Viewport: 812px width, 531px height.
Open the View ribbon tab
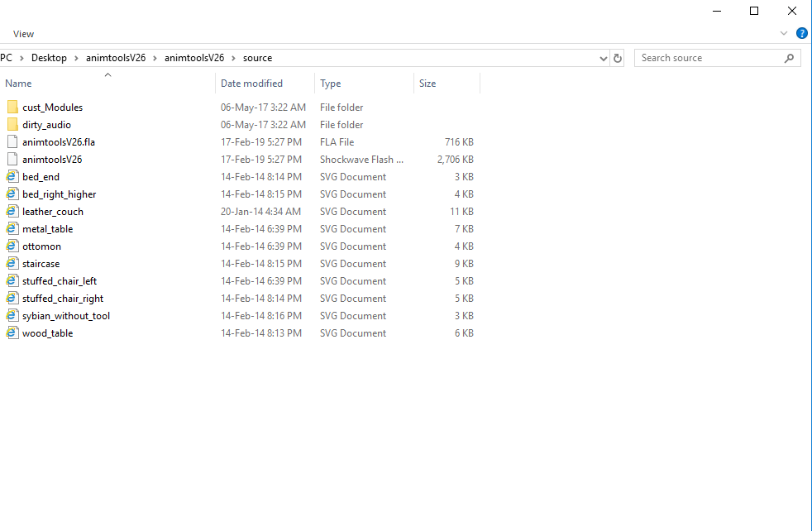tap(24, 34)
